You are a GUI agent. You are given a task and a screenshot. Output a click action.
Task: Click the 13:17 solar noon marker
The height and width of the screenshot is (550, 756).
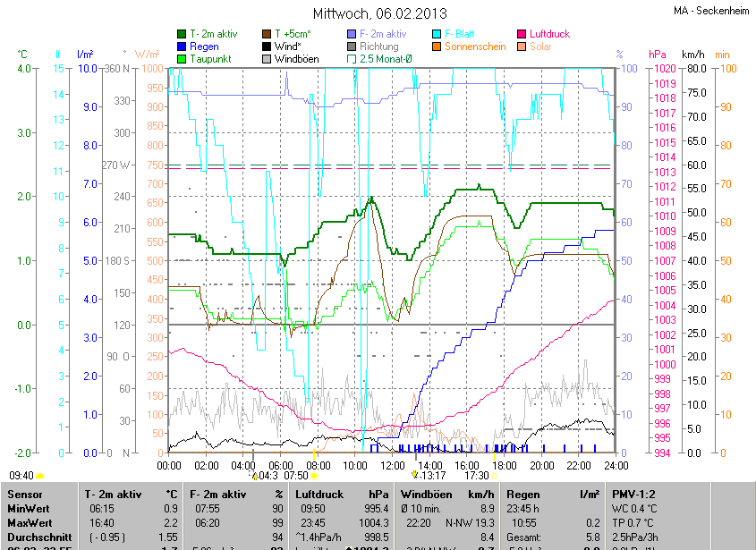pyautogui.click(x=414, y=476)
